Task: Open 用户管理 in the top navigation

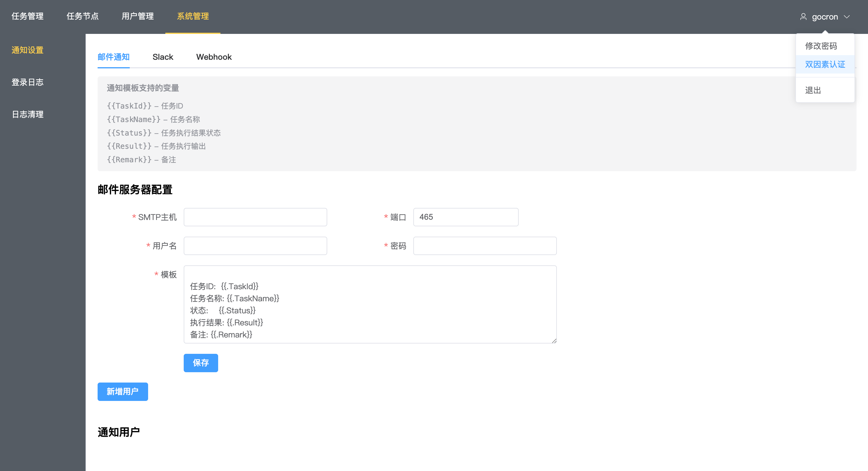Action: [x=137, y=16]
